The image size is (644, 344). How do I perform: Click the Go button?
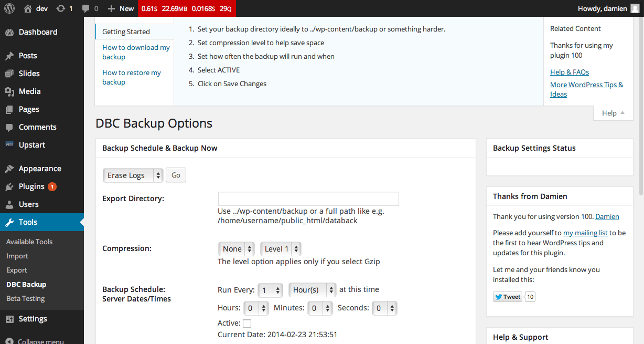click(x=176, y=175)
